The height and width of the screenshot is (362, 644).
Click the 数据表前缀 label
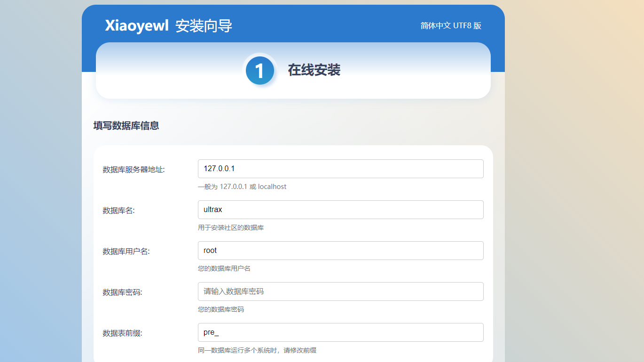(122, 333)
